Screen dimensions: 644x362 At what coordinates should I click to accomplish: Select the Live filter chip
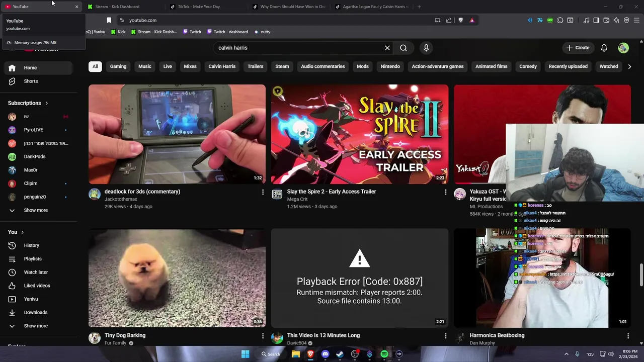(x=168, y=66)
